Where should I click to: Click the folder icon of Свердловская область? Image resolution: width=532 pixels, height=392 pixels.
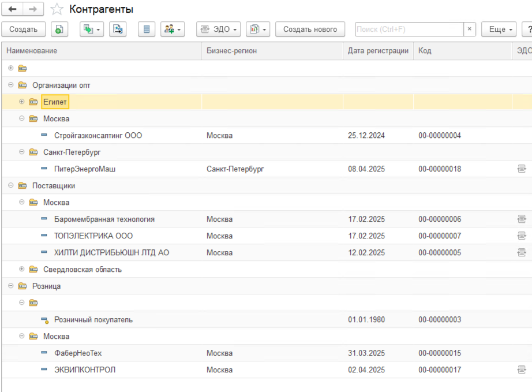pyautogui.click(x=33, y=269)
